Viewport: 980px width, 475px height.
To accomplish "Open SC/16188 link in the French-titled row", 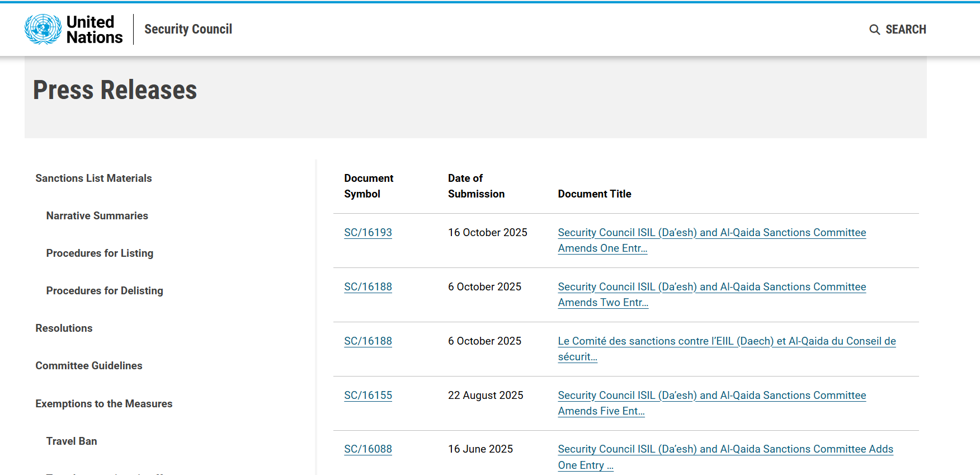I will click(x=368, y=341).
